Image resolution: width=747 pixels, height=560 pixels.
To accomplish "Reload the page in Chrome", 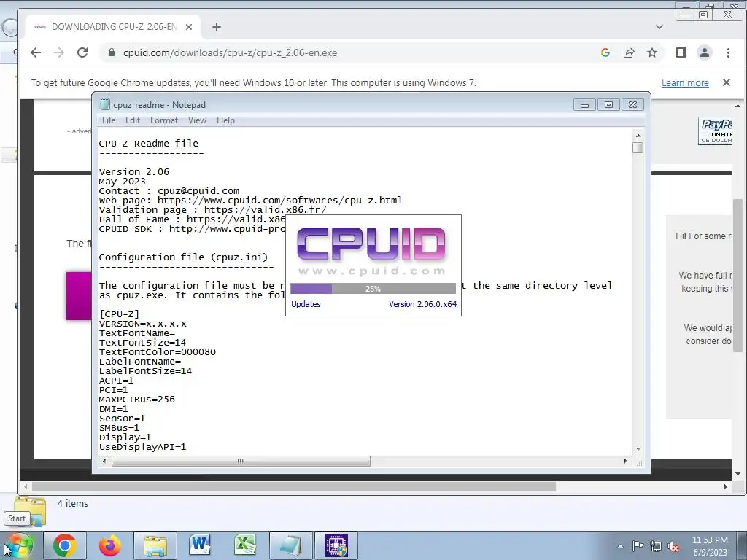I will 82,52.
